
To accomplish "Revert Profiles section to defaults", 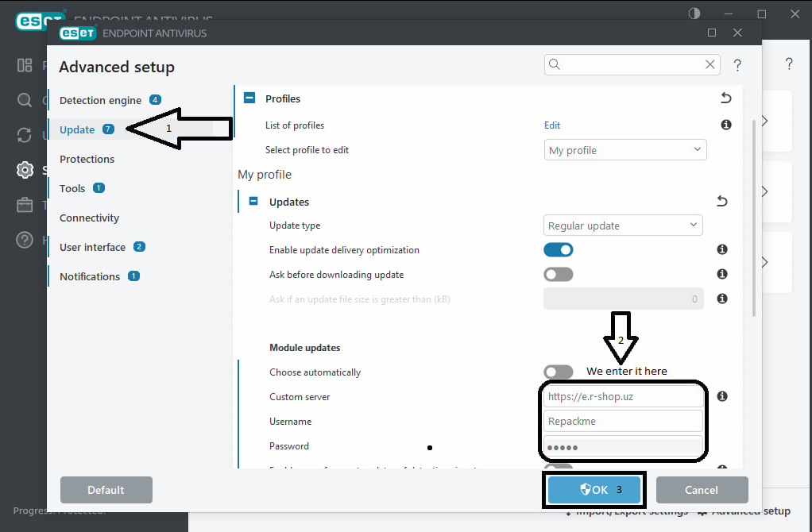I will click(x=726, y=98).
